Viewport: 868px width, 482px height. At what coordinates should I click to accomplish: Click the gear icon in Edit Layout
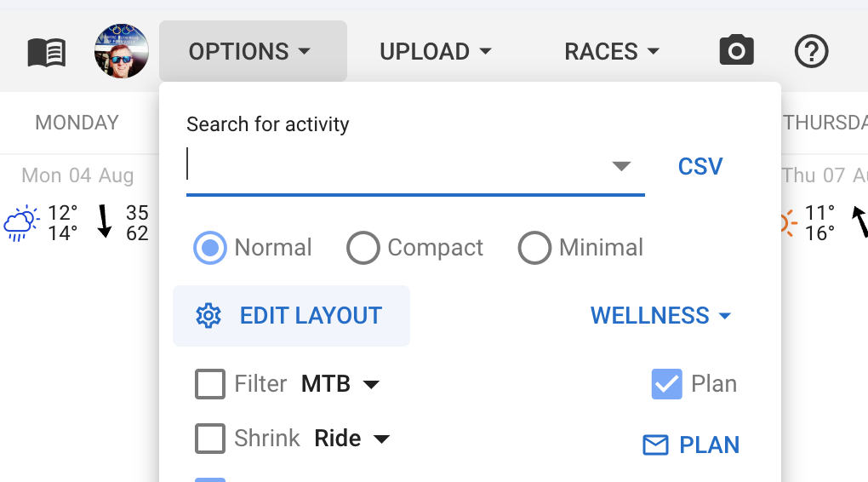[208, 316]
